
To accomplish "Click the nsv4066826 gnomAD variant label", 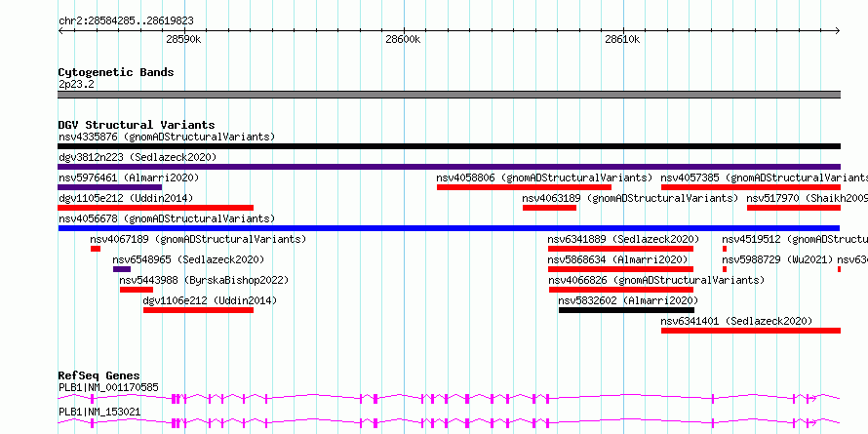I will (x=656, y=280).
